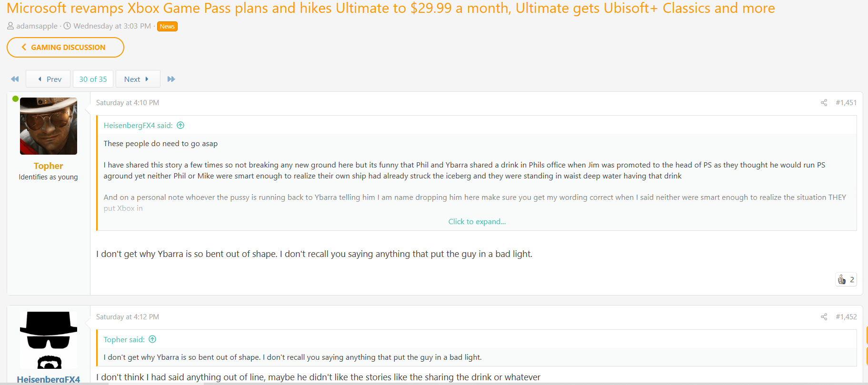Viewport: 868px width, 385px height.
Task: Open HeisenbergFX4 quoted post arrow icon
Action: tap(180, 126)
